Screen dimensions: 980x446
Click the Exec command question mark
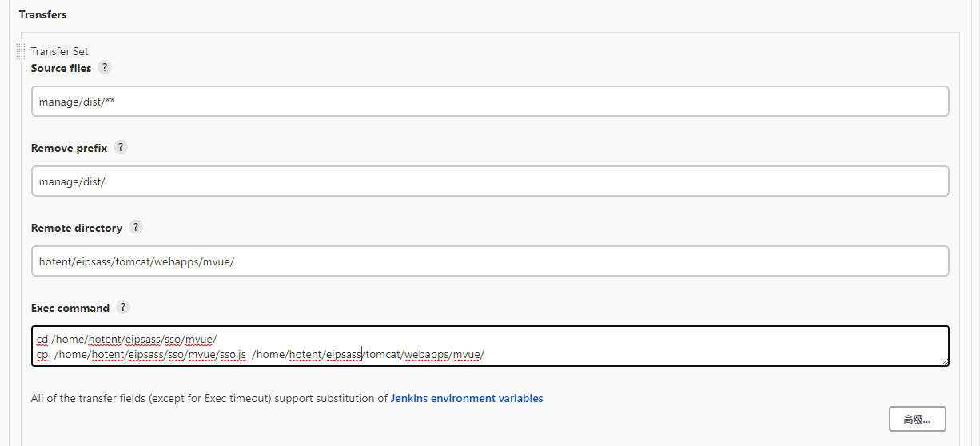pyautogui.click(x=123, y=308)
